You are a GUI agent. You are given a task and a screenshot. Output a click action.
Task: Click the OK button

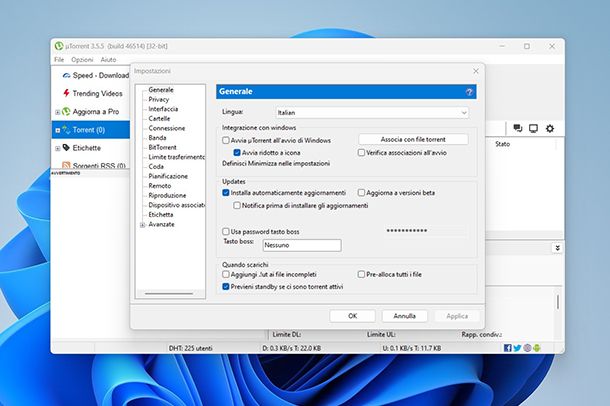click(352, 316)
